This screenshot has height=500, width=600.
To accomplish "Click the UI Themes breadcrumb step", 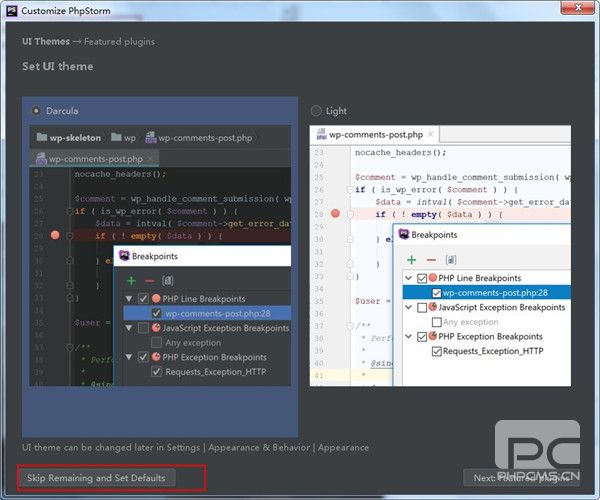I will 46,41.
